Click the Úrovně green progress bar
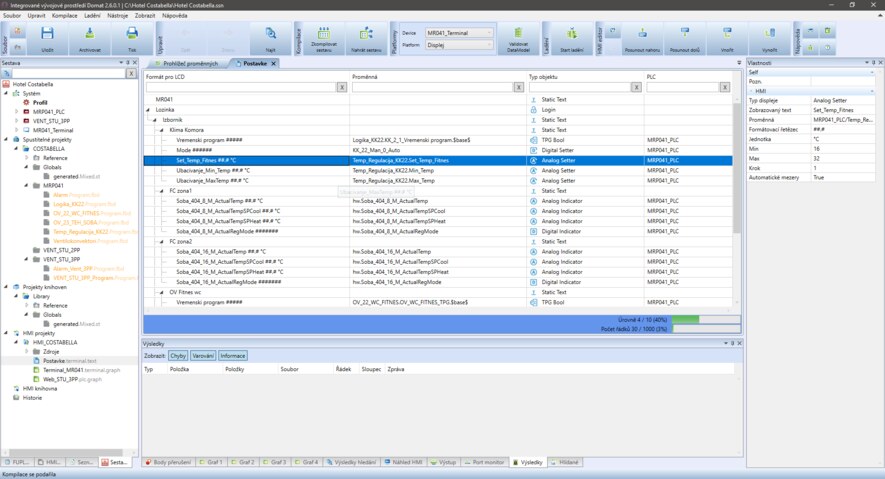885x479 pixels. pos(685,320)
